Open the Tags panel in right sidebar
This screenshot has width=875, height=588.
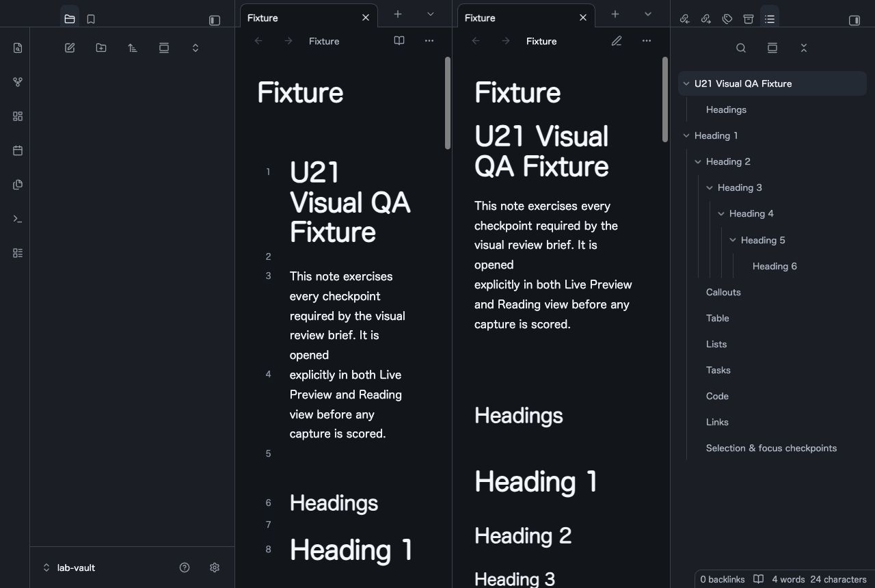[x=727, y=19]
